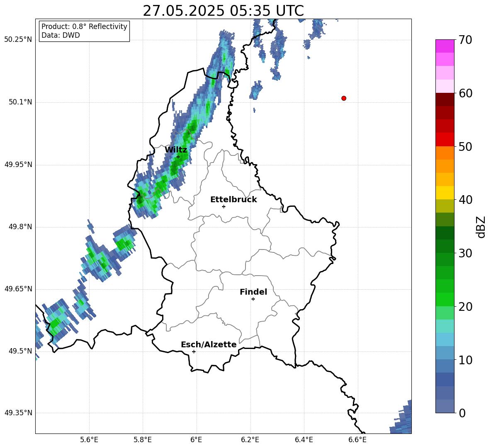Click the 6°E longitude label
Image resolution: width=491 pixels, height=448 pixels.
click(196, 440)
